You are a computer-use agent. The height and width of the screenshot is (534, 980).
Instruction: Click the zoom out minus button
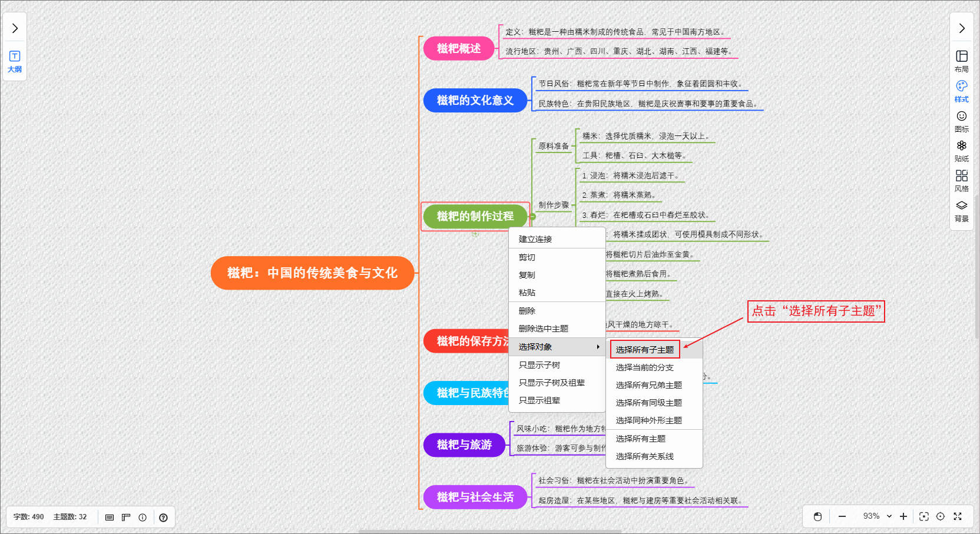point(842,516)
